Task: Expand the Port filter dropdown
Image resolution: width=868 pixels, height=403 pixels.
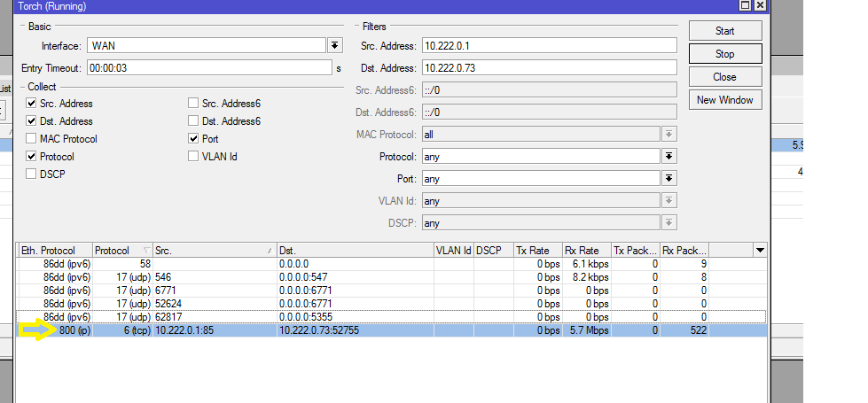Action: pos(669,178)
